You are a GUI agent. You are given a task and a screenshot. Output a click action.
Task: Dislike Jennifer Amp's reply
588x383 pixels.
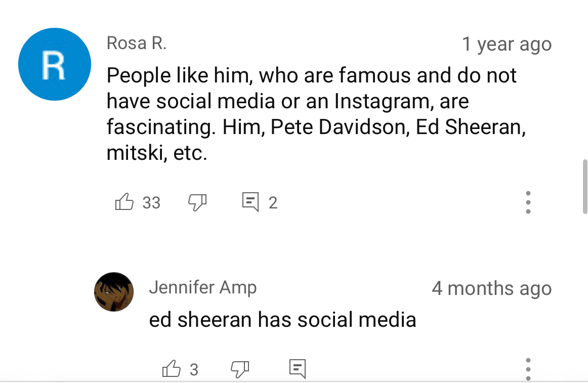(x=240, y=369)
